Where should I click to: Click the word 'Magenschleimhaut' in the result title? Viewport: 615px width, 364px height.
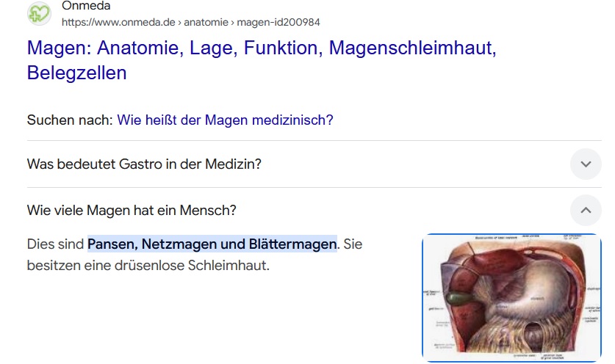pyautogui.click(x=413, y=48)
